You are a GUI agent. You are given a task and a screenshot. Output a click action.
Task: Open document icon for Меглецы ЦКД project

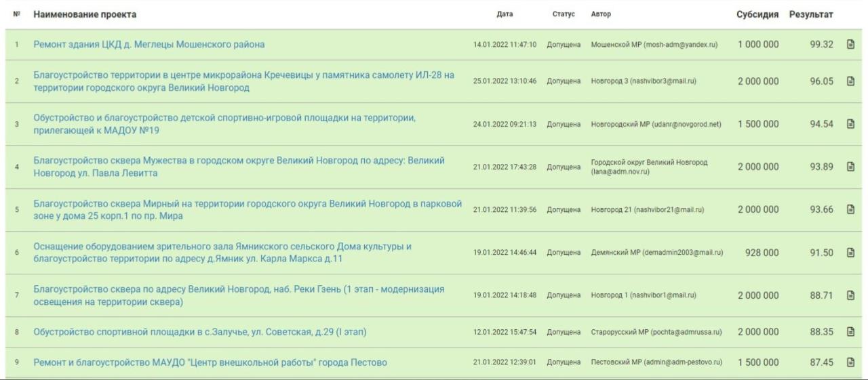click(x=850, y=45)
